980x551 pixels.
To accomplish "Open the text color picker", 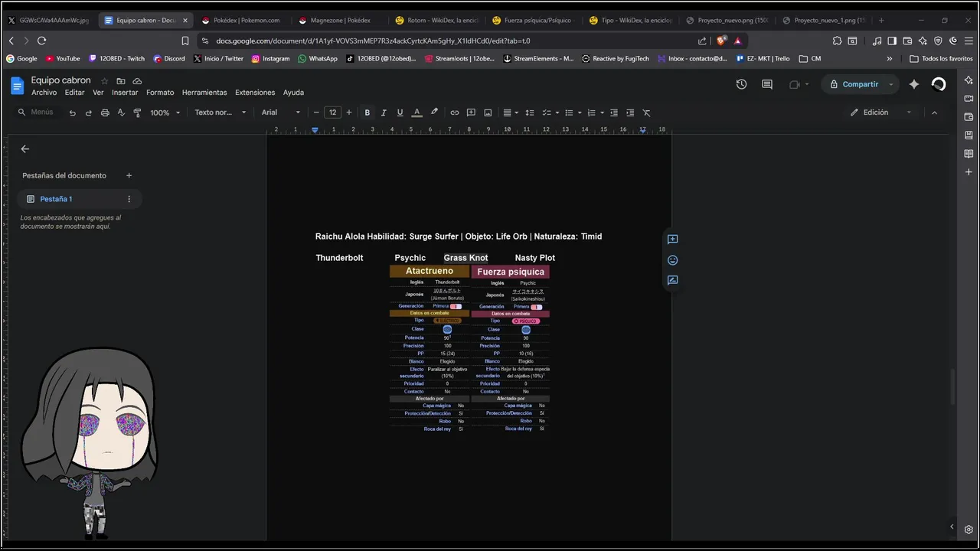I will [416, 112].
